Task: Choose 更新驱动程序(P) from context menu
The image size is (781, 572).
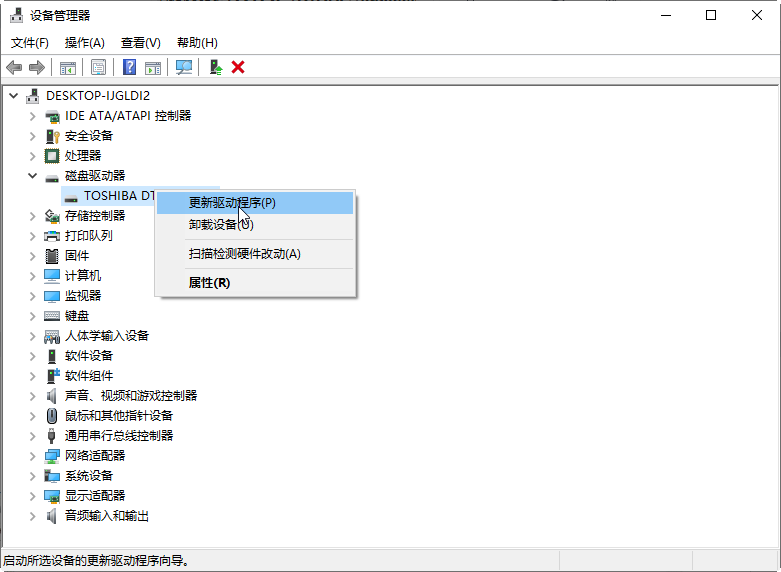Action: (x=255, y=203)
